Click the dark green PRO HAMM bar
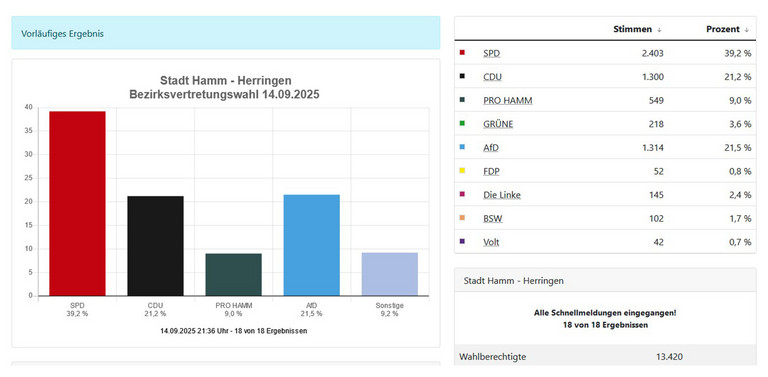The width and height of the screenshot is (768, 377). 234,275
